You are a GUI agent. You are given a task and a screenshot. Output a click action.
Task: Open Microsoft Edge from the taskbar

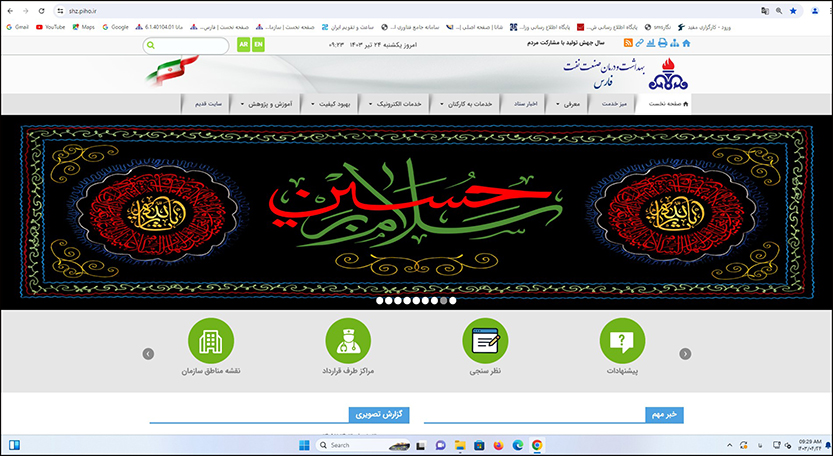click(x=517, y=445)
